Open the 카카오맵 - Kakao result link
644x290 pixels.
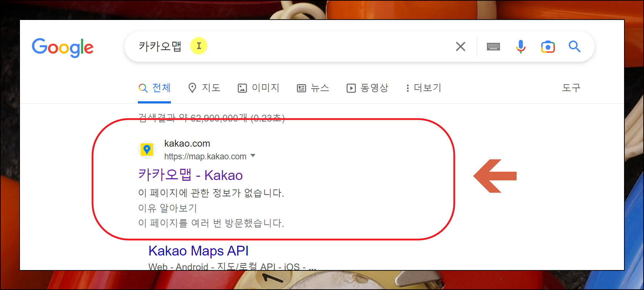[x=190, y=175]
